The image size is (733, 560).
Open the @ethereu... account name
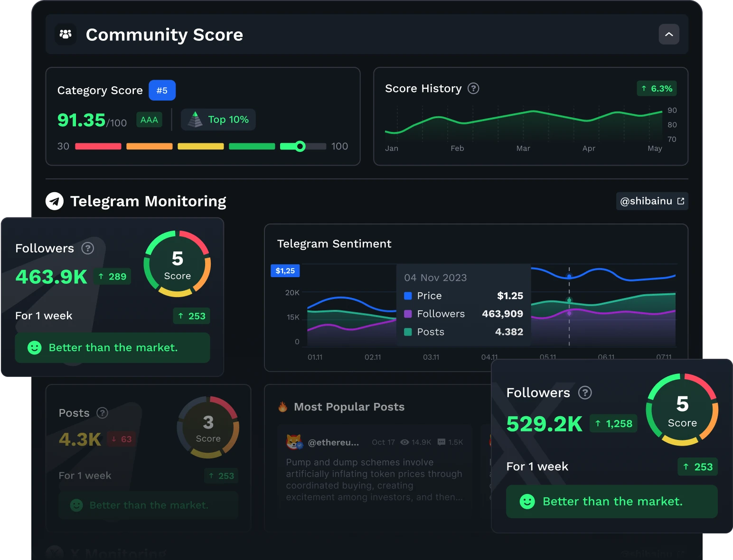click(333, 442)
